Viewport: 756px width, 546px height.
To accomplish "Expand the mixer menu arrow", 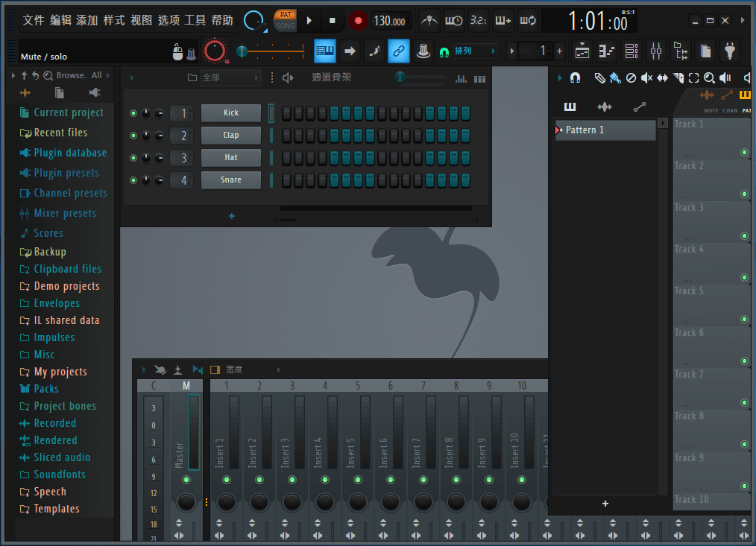I will pos(144,369).
